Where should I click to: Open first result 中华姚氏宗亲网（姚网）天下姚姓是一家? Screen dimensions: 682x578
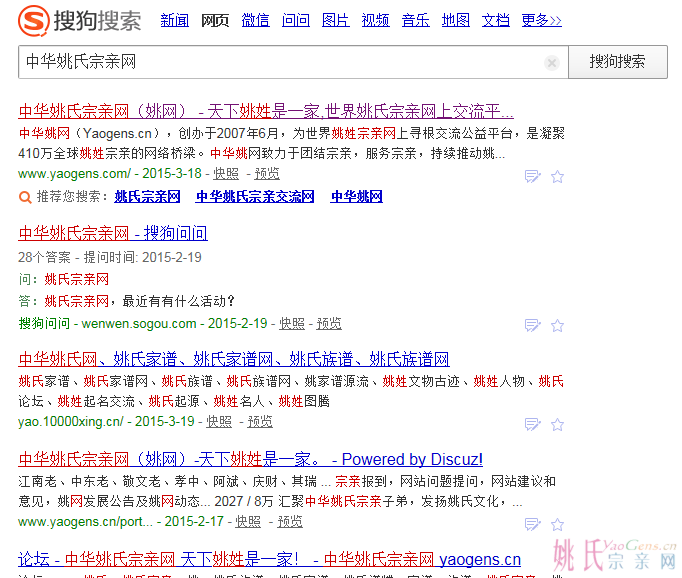266,112
